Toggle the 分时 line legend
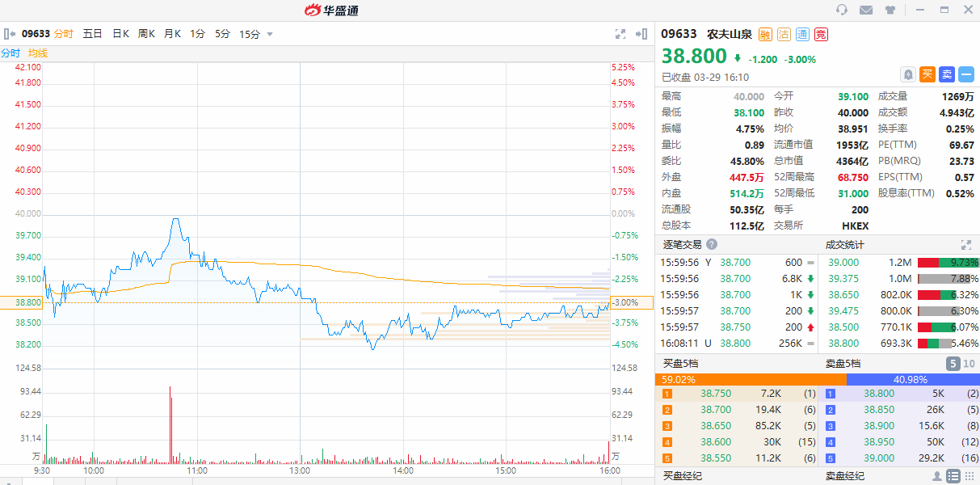This screenshot has height=485, width=980. pyautogui.click(x=11, y=53)
